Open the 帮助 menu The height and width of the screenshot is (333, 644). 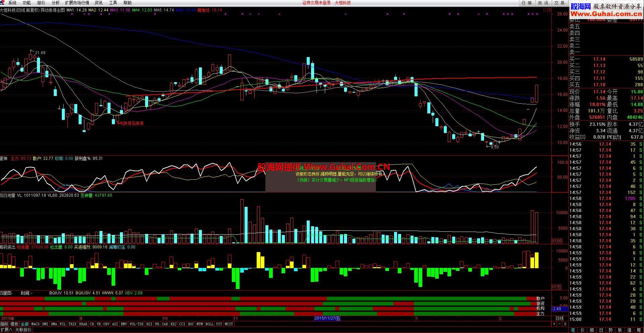click(127, 3)
